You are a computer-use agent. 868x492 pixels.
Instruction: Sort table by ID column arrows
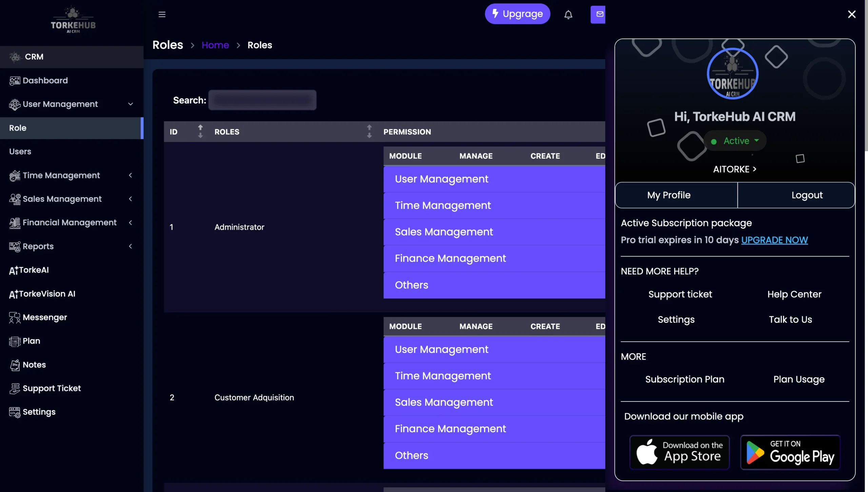click(200, 132)
